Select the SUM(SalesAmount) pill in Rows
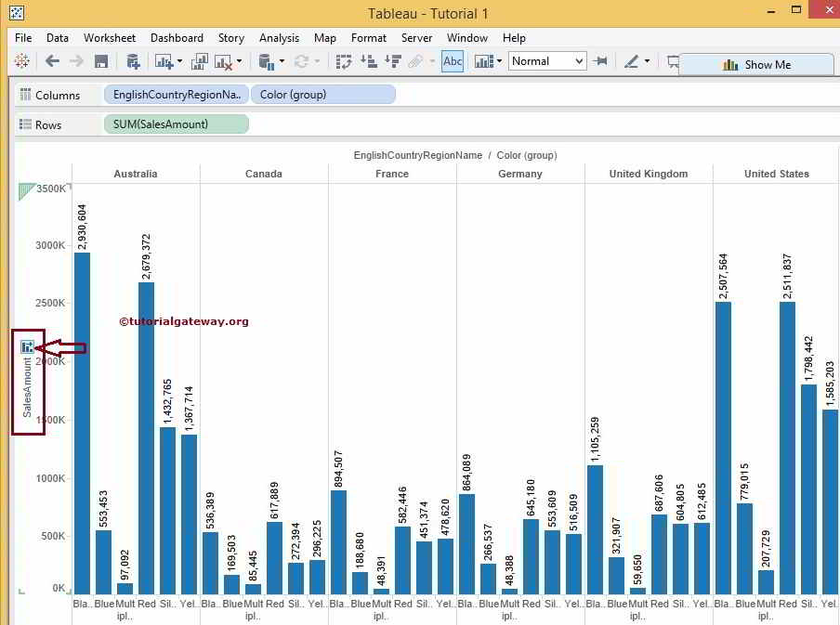840x625 pixels. click(x=177, y=124)
